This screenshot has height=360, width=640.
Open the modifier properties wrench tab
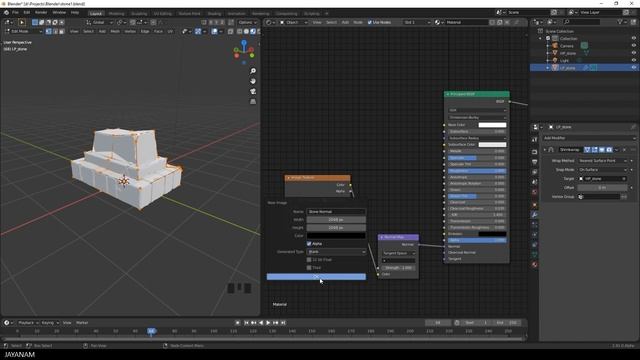(535, 214)
